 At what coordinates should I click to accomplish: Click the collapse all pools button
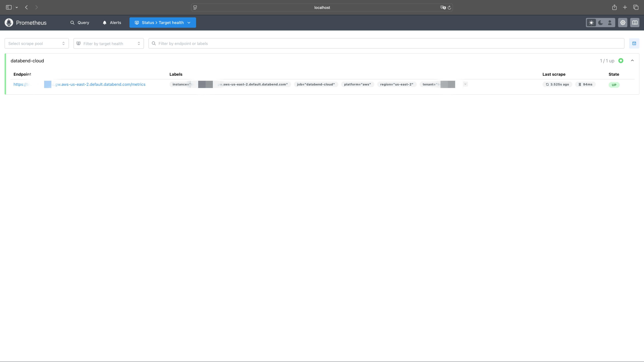tap(634, 43)
